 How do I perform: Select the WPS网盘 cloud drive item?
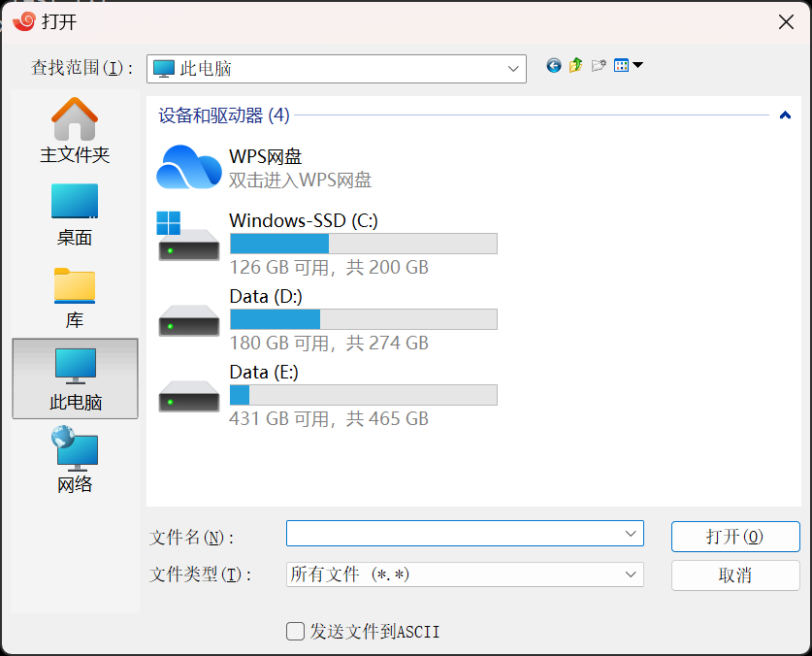coord(264,167)
